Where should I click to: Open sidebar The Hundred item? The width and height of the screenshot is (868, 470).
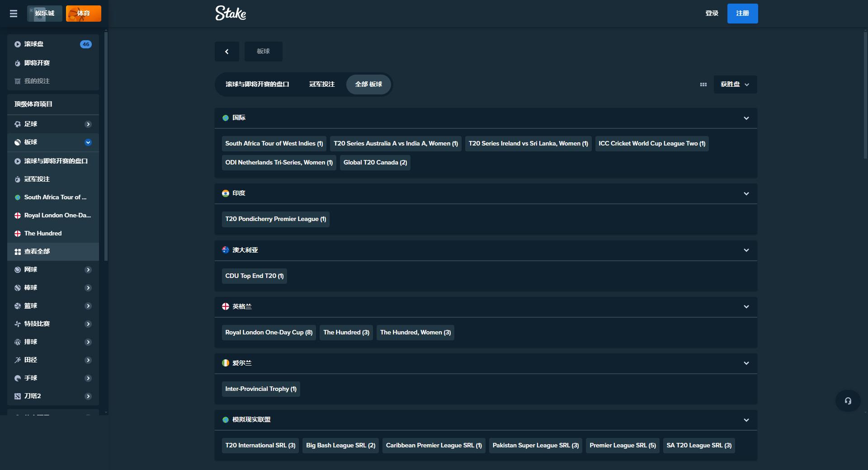point(53,234)
